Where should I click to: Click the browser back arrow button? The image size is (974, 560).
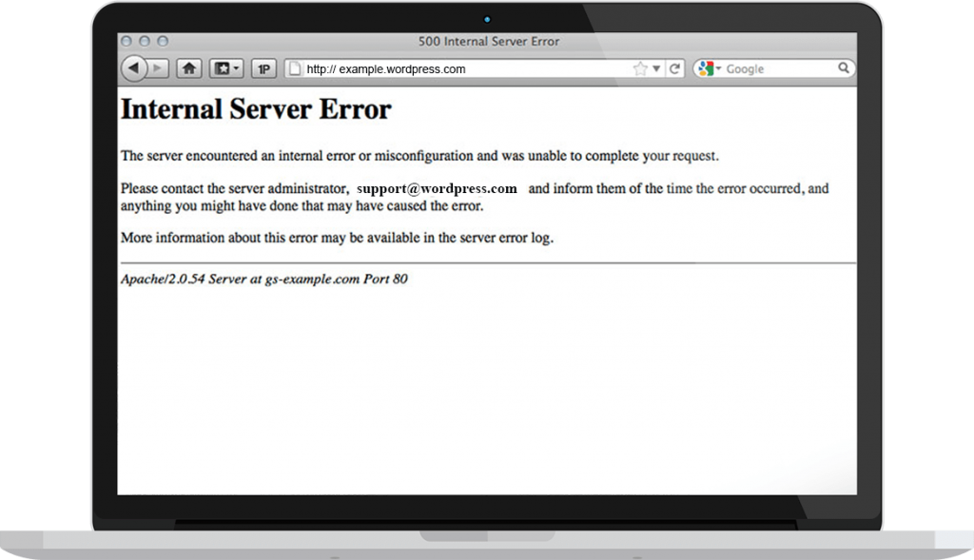(133, 68)
